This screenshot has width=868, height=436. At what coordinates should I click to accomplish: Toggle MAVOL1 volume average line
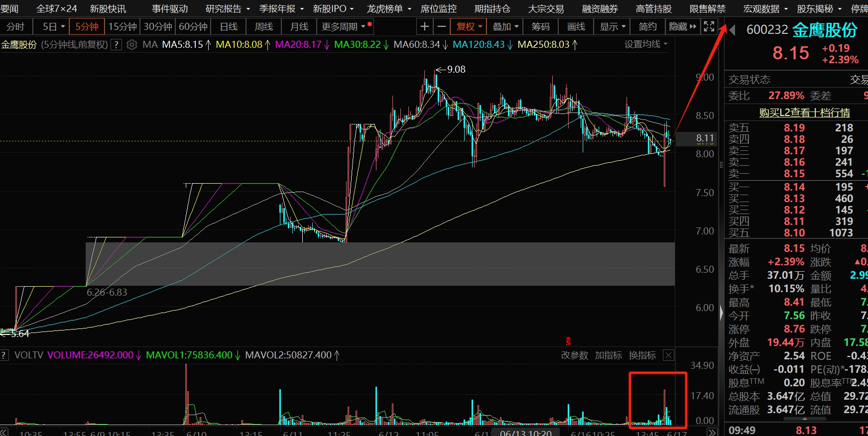[193, 355]
